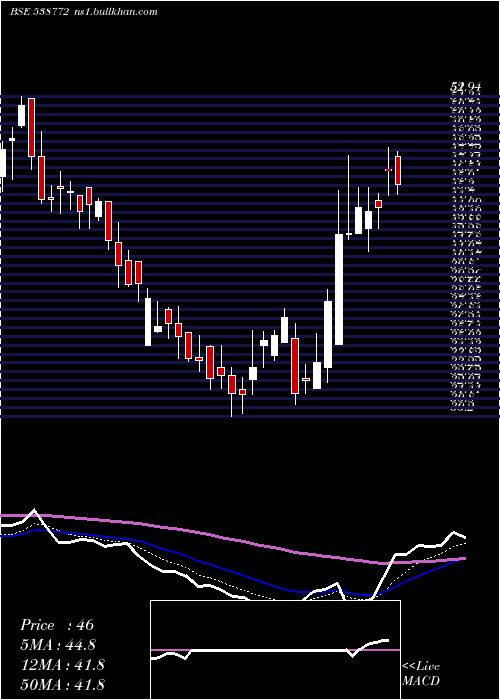
Task: Click the '<<Live MACD' label
Action: (x=421, y=673)
